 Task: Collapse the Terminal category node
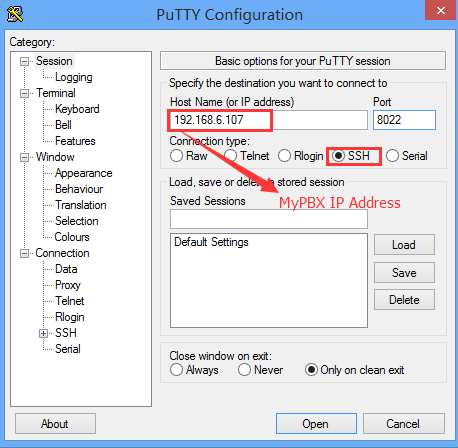24,93
